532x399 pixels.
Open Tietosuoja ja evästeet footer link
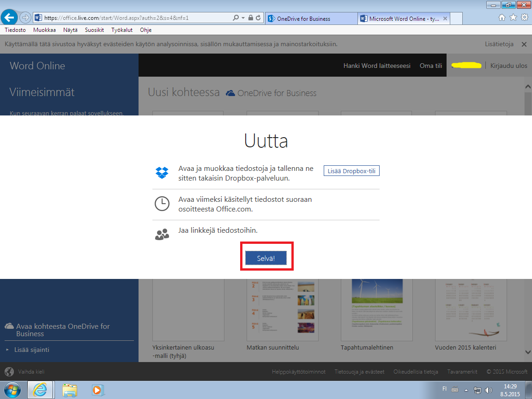tap(359, 371)
